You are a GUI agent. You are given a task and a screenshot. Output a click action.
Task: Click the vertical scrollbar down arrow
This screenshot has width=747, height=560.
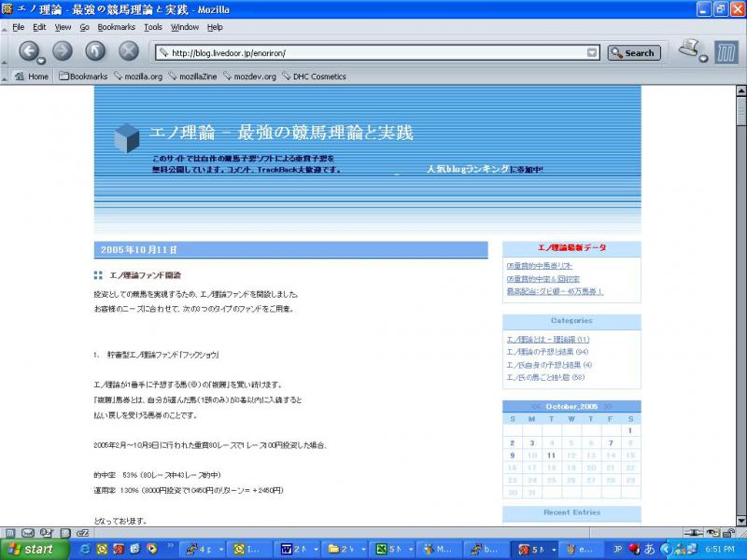[x=740, y=518]
